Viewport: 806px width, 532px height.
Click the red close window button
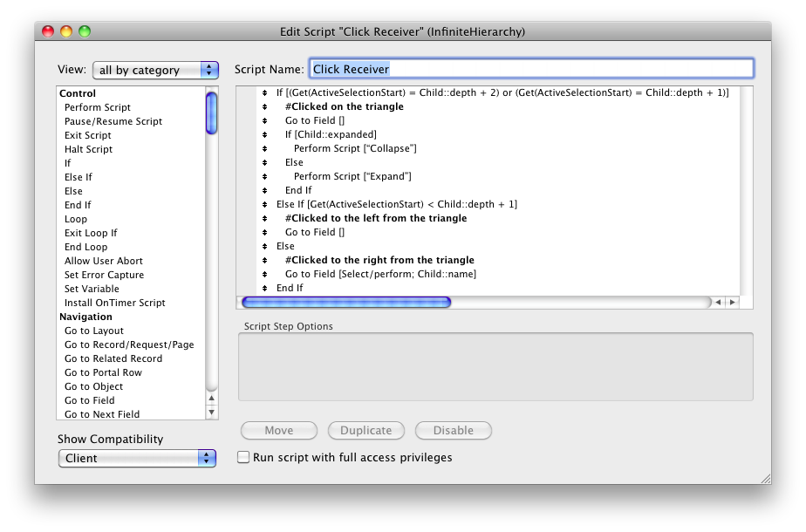click(x=48, y=31)
